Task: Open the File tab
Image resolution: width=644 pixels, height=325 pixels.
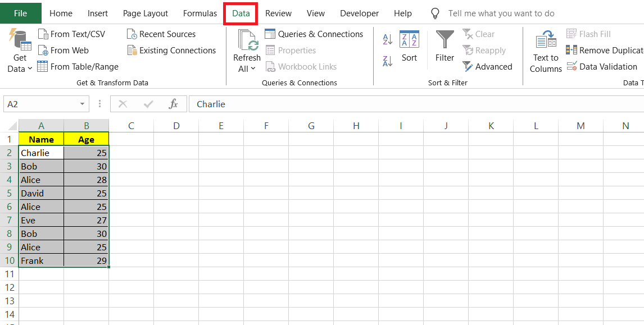Action: click(x=21, y=13)
